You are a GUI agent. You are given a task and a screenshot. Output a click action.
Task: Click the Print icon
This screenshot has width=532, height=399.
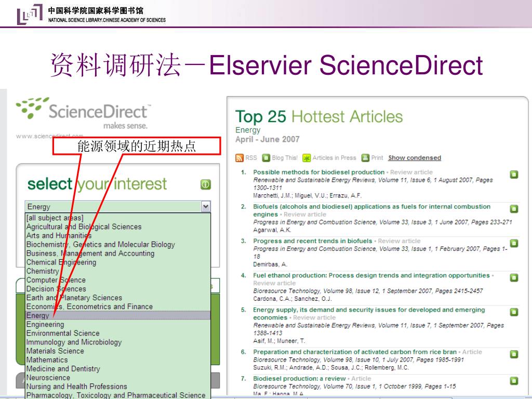click(x=365, y=158)
